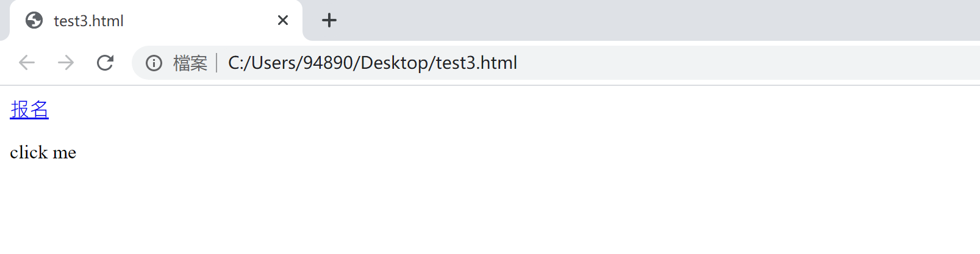Reload the current page
This screenshot has width=980, height=254.
(105, 63)
